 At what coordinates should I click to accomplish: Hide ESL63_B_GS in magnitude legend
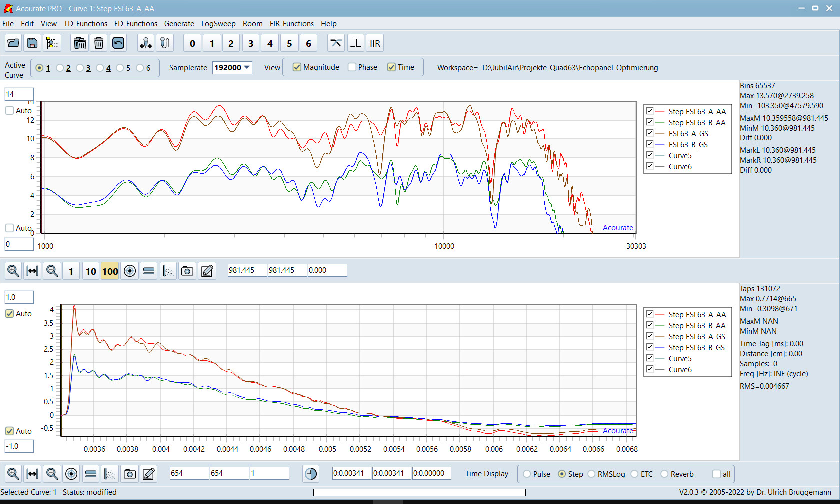(649, 144)
